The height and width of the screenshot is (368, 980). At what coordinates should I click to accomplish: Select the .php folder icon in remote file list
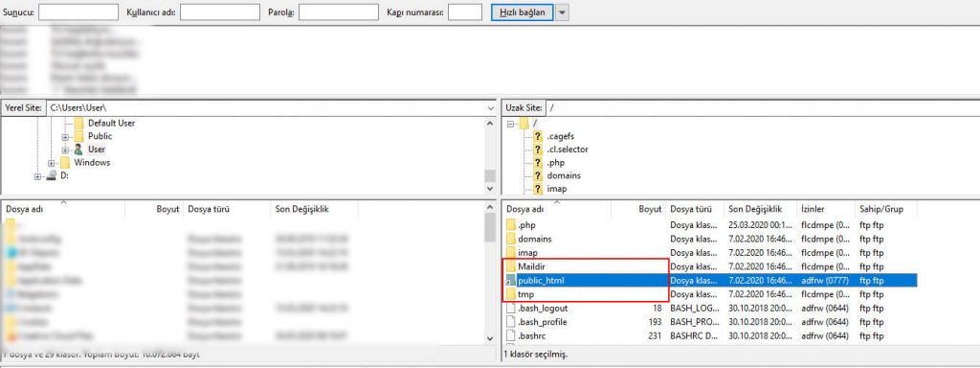(511, 224)
